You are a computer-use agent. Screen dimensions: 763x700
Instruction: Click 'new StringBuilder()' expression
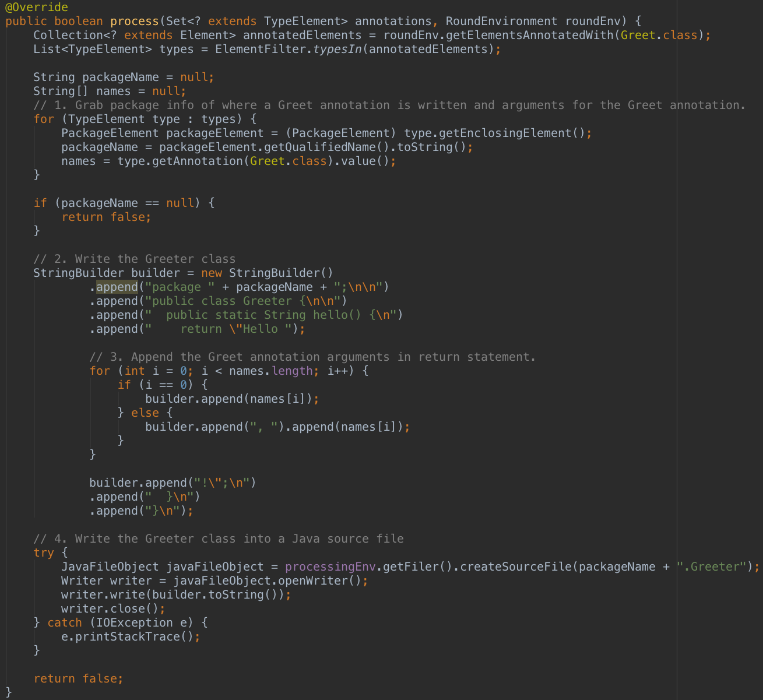[x=268, y=273]
